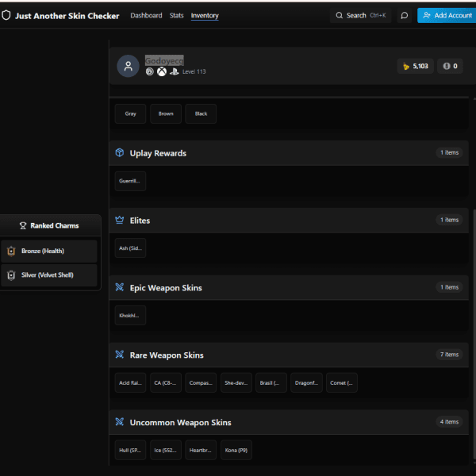Open the Ash (Sid... elite item

point(131,248)
